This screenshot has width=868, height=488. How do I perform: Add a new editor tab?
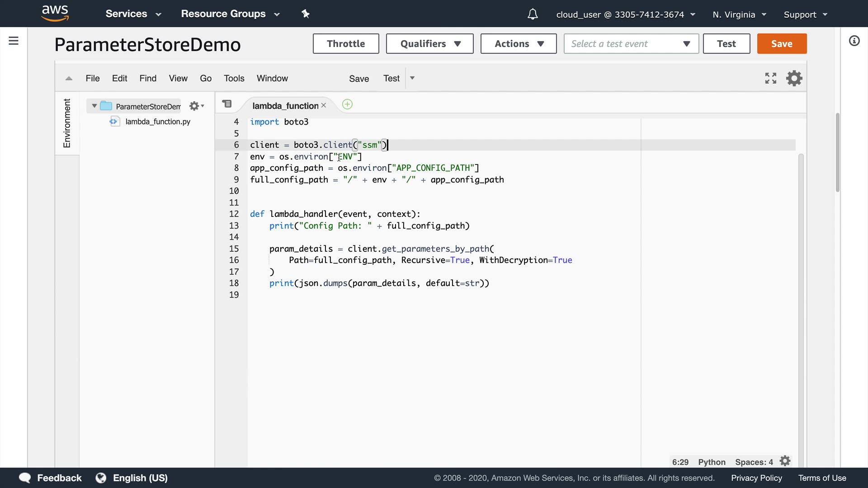347,104
